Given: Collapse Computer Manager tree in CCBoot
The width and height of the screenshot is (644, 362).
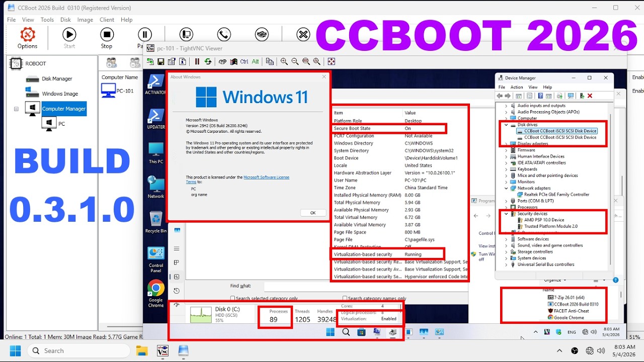Looking at the screenshot, I should pyautogui.click(x=16, y=109).
